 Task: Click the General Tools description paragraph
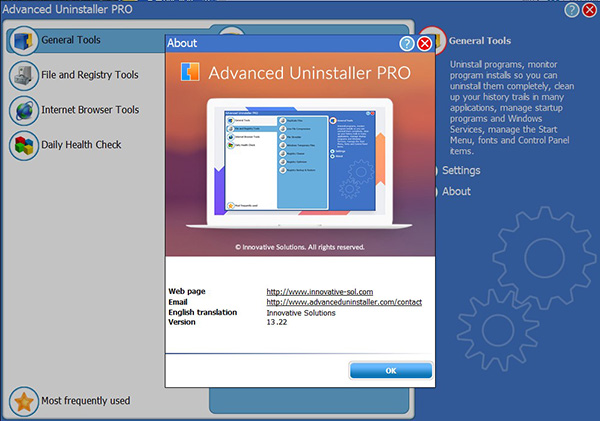[x=512, y=108]
